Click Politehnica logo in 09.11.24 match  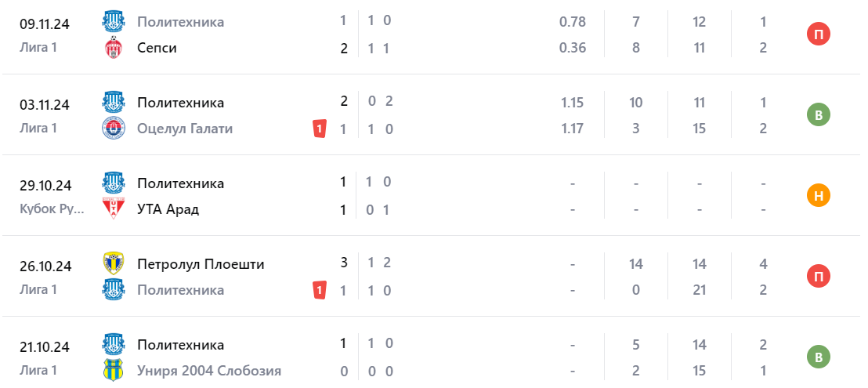click(114, 22)
